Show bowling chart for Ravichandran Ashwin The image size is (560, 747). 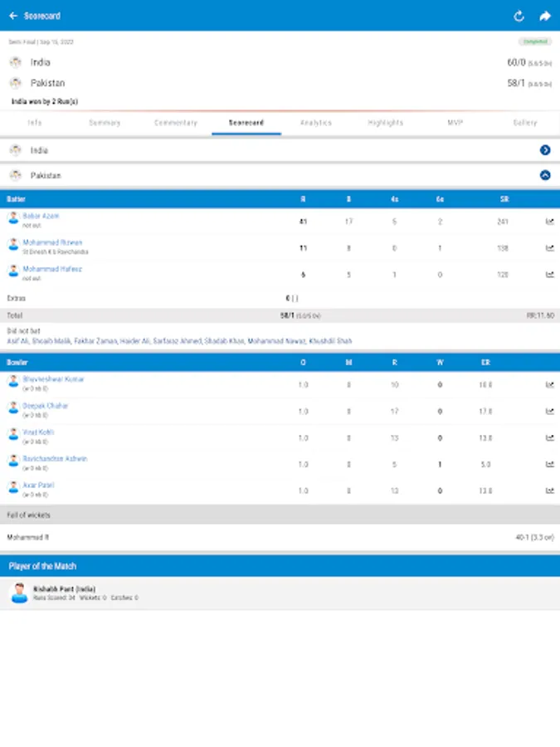click(549, 464)
